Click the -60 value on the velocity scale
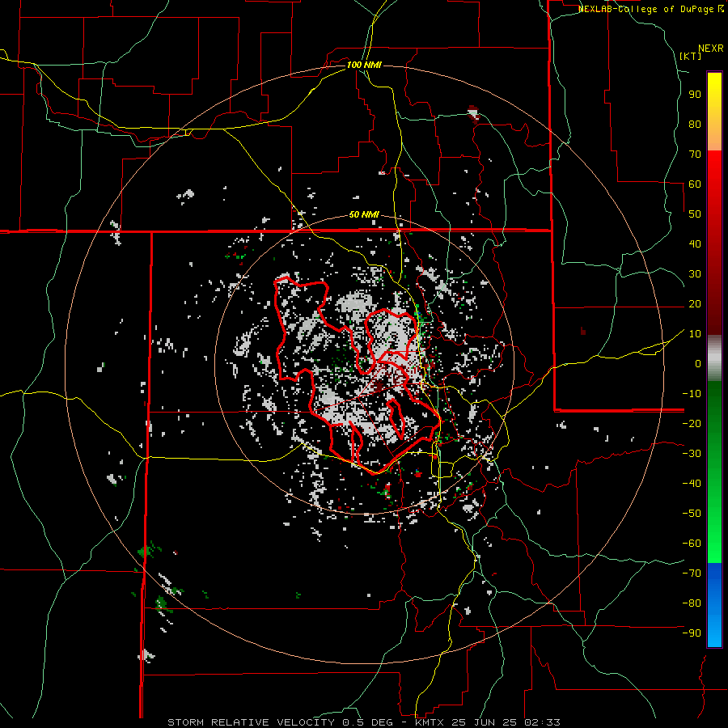728x728 pixels. coord(692,544)
